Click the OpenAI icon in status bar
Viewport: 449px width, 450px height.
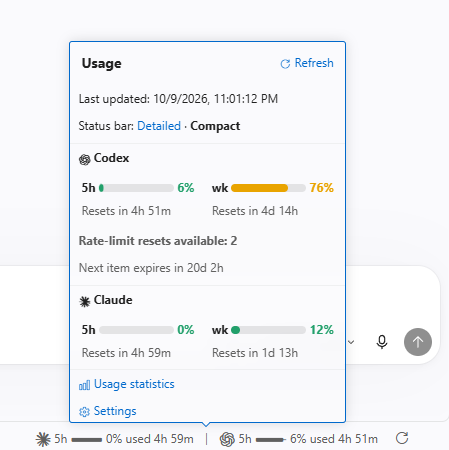pos(227,439)
